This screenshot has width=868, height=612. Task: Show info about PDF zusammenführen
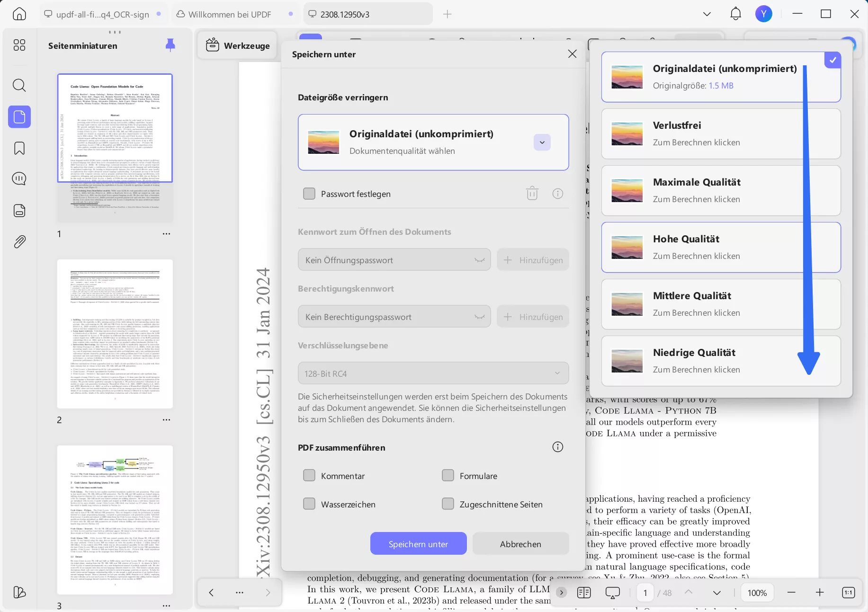(x=558, y=447)
